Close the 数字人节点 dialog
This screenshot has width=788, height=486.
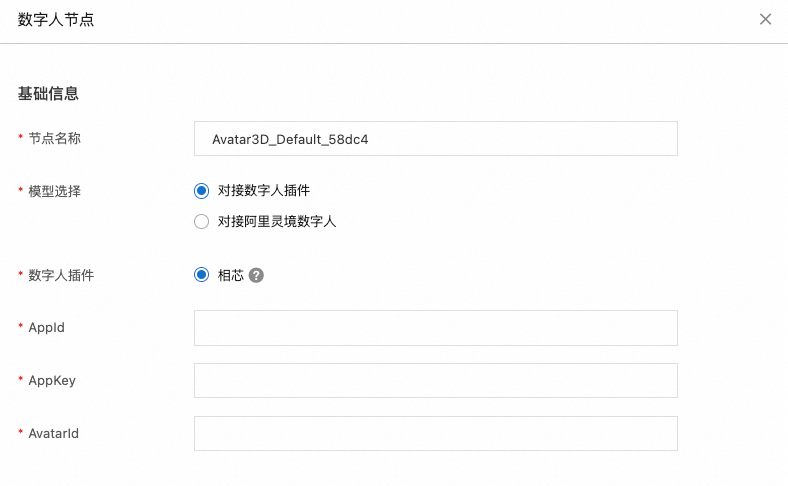pos(765,19)
